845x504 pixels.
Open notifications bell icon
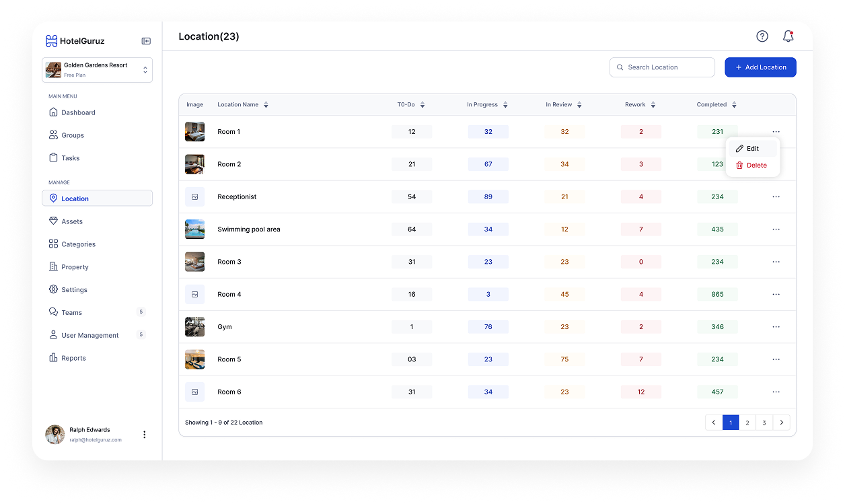[788, 36]
